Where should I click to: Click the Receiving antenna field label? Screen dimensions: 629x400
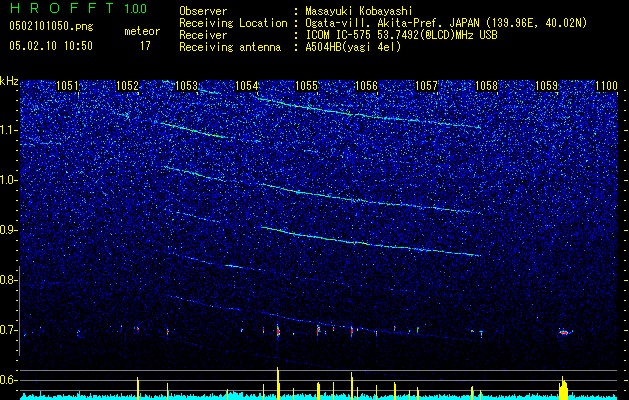point(230,47)
